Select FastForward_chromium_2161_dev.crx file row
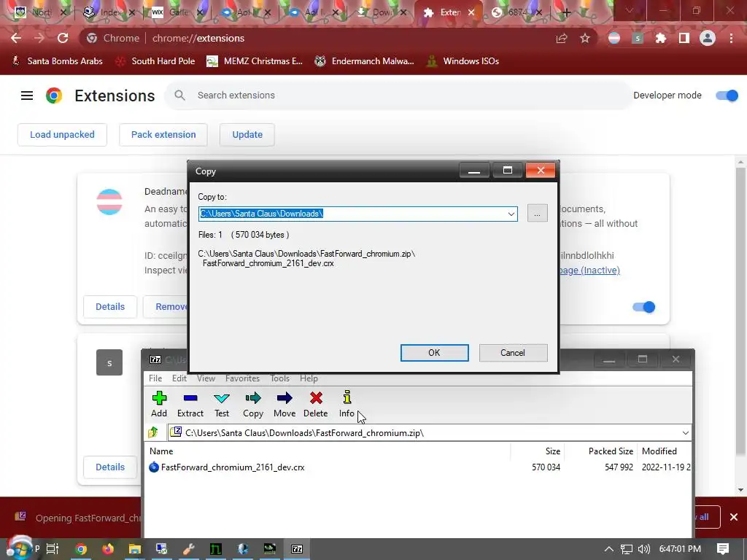This screenshot has height=560, width=747. pos(418,467)
